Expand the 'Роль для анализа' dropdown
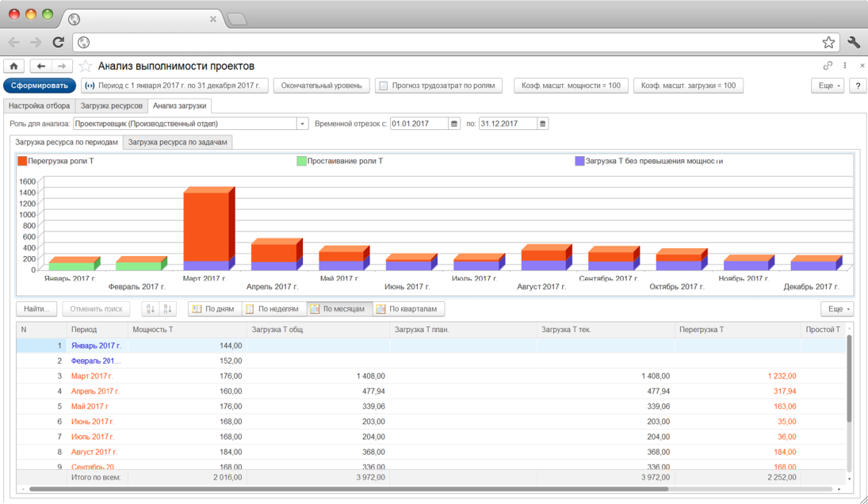868x504 pixels. [303, 124]
